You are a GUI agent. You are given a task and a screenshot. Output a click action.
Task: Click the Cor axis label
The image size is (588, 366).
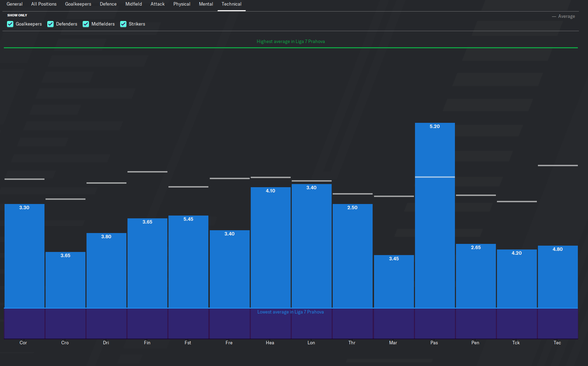(x=23, y=343)
